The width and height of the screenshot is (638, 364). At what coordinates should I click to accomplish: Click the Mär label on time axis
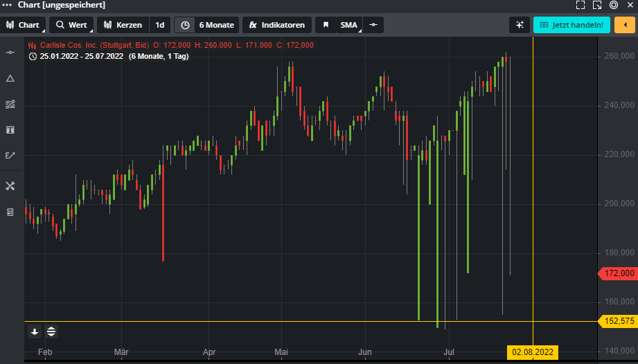(x=121, y=352)
